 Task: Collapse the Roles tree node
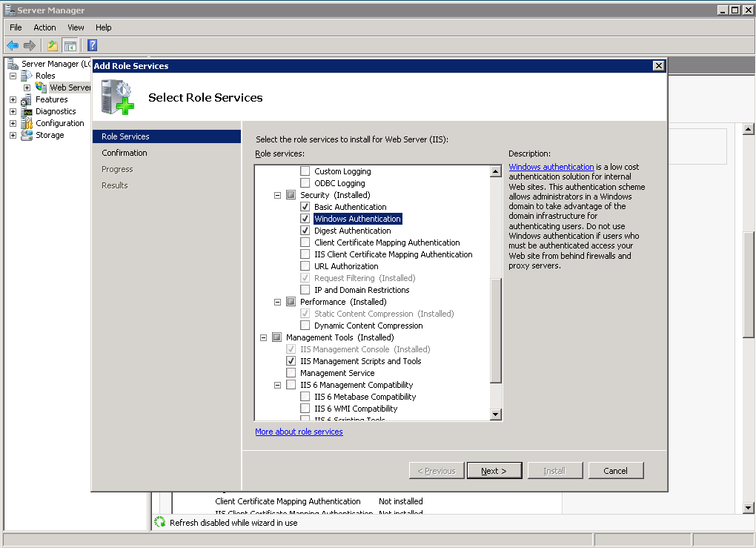13,76
